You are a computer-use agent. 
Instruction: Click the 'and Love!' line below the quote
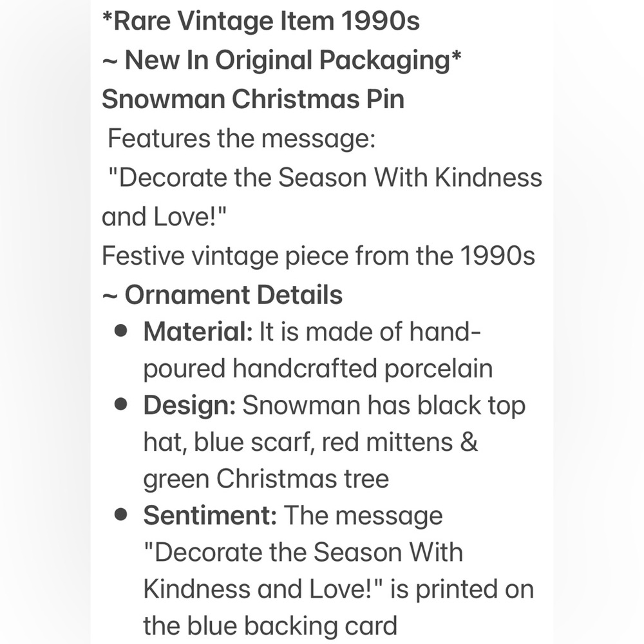coord(164,216)
